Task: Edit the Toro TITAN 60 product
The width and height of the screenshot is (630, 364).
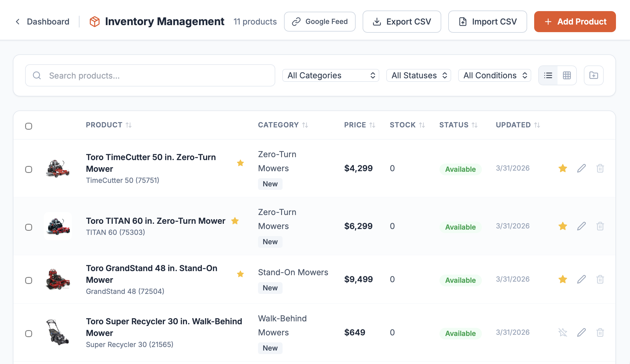Action: pyautogui.click(x=581, y=226)
